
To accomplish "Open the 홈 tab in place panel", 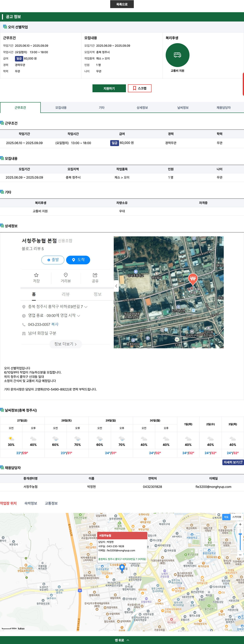I will (34, 294).
